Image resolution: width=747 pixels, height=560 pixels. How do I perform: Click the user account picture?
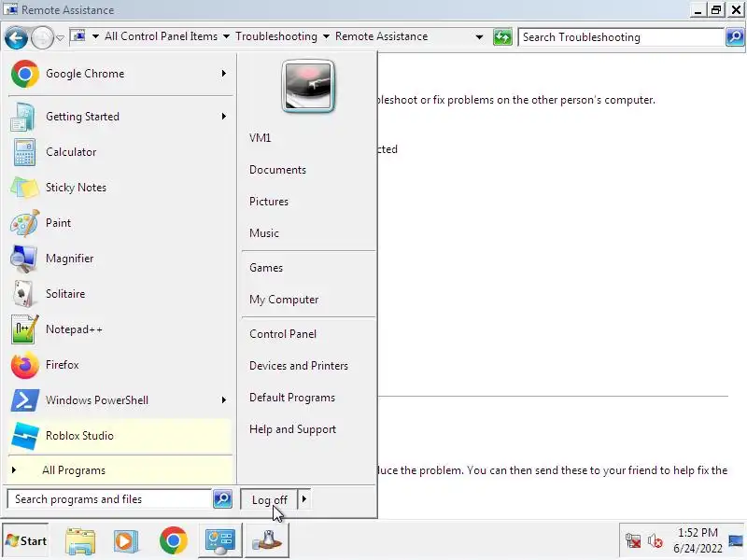click(308, 86)
